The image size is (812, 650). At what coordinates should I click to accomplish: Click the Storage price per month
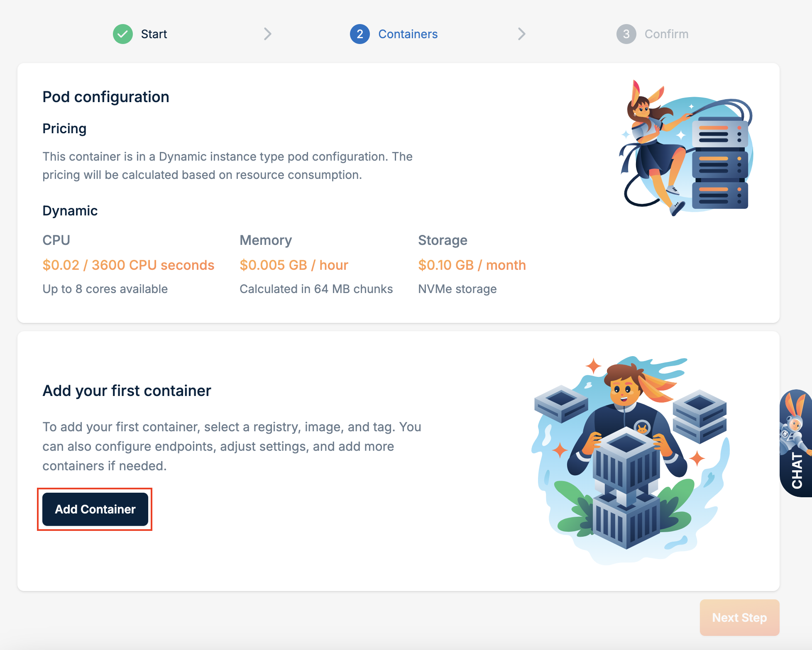click(x=472, y=265)
